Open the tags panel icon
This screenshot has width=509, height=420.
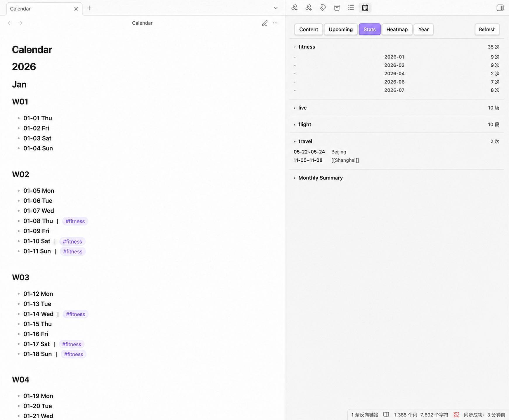click(323, 8)
